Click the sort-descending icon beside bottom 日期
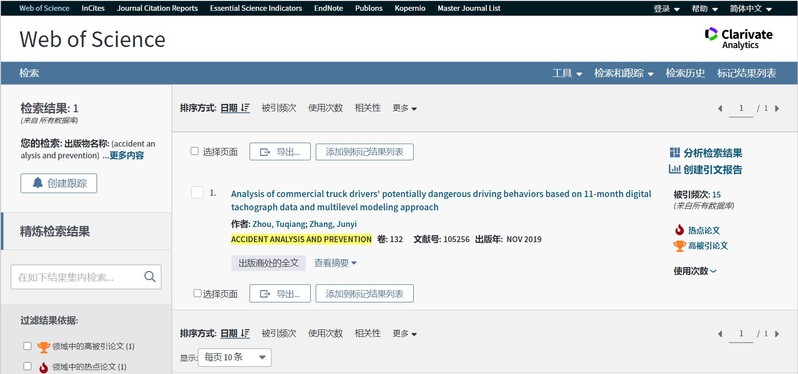This screenshot has width=798, height=374. pyautogui.click(x=245, y=333)
